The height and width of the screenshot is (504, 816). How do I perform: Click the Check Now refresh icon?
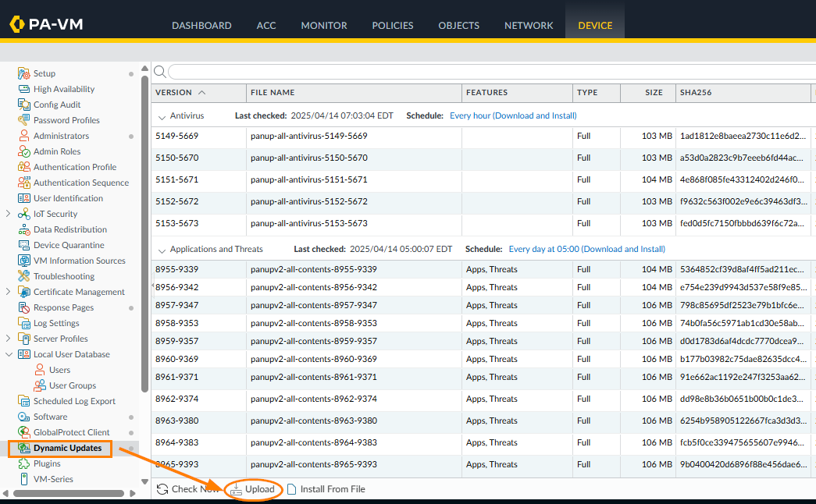(x=162, y=489)
